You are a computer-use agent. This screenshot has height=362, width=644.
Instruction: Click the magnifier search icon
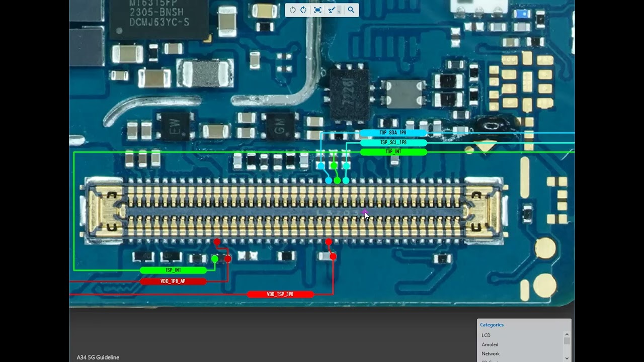coord(351,10)
